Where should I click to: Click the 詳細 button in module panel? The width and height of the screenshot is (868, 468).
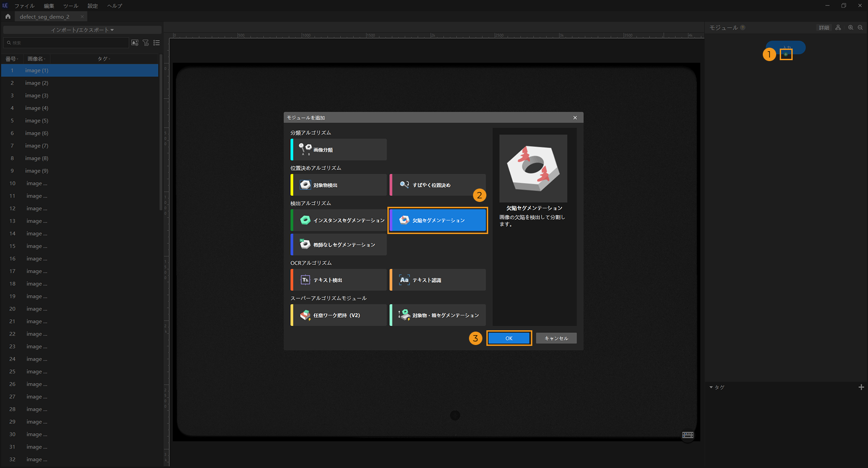[824, 28]
